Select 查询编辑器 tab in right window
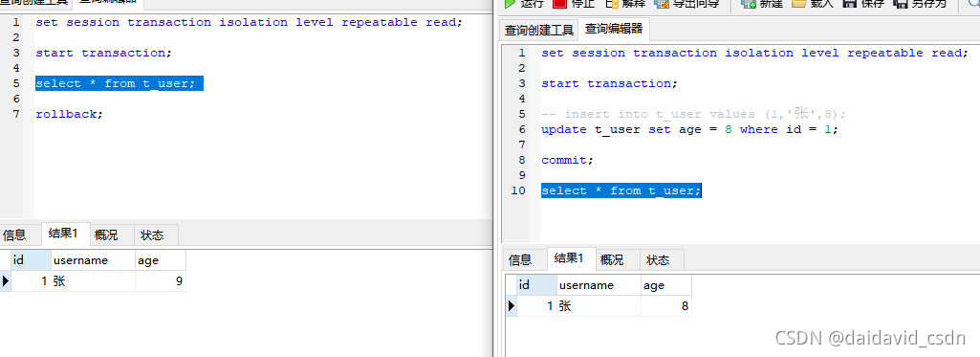The image size is (980, 357). click(614, 29)
